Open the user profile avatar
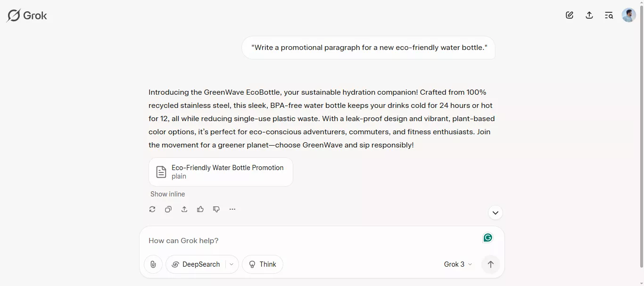The height and width of the screenshot is (286, 644). [x=629, y=15]
